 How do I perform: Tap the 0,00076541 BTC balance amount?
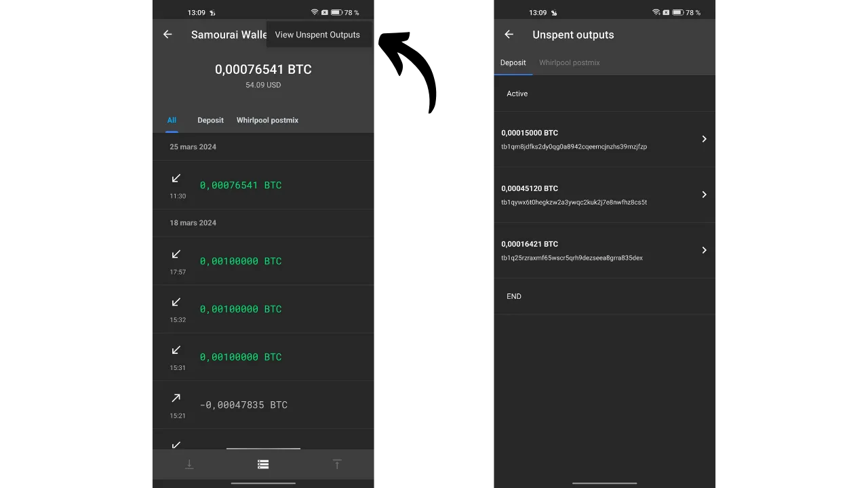coord(263,69)
